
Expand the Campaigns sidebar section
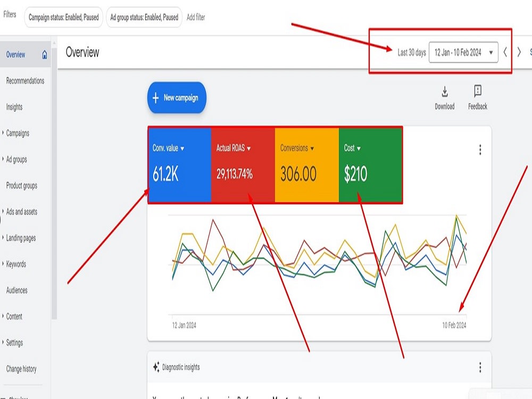point(3,133)
